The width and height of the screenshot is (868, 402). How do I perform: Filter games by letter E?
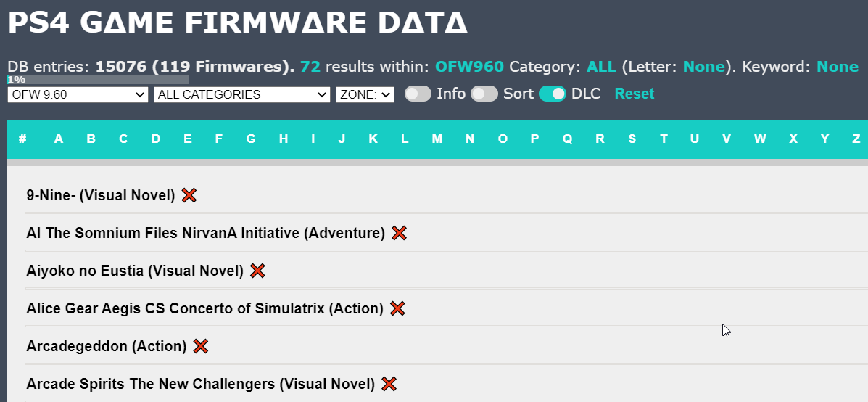click(x=188, y=139)
